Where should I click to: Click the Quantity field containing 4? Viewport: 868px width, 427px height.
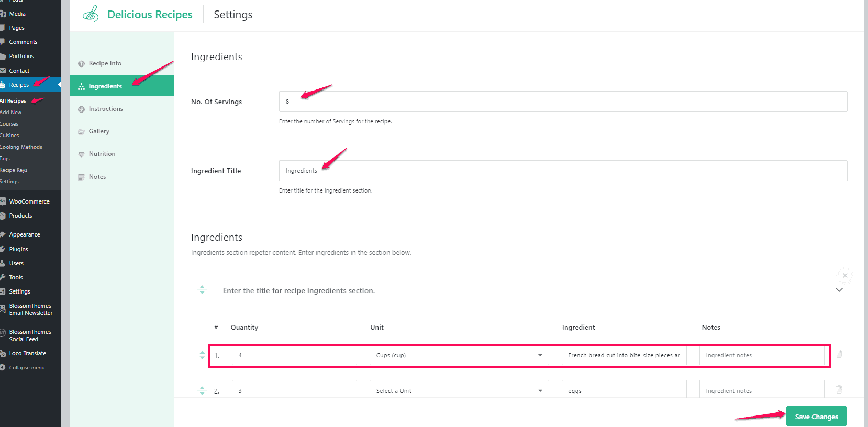(294, 355)
